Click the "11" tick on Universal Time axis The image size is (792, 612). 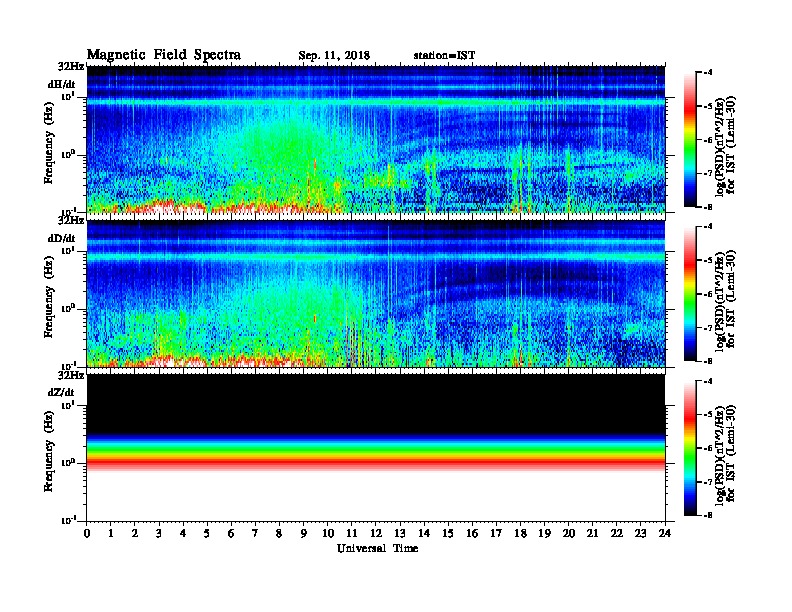(352, 534)
